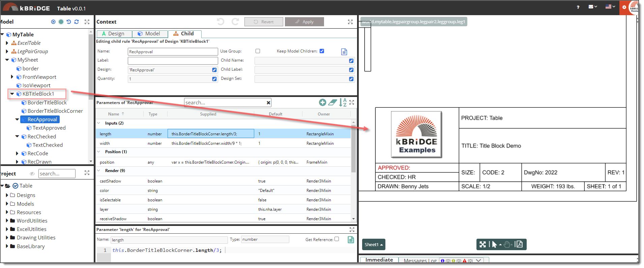Zoom drawing to fit with expand arrows icon

(483, 244)
